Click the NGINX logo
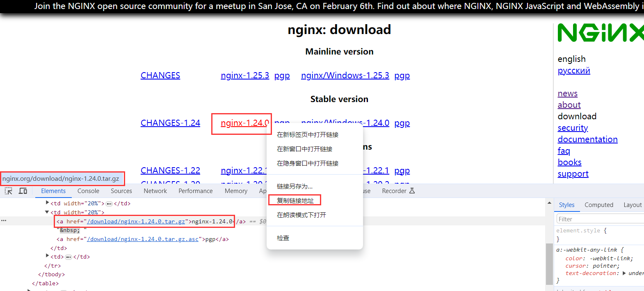The width and height of the screenshot is (644, 291). tap(601, 33)
